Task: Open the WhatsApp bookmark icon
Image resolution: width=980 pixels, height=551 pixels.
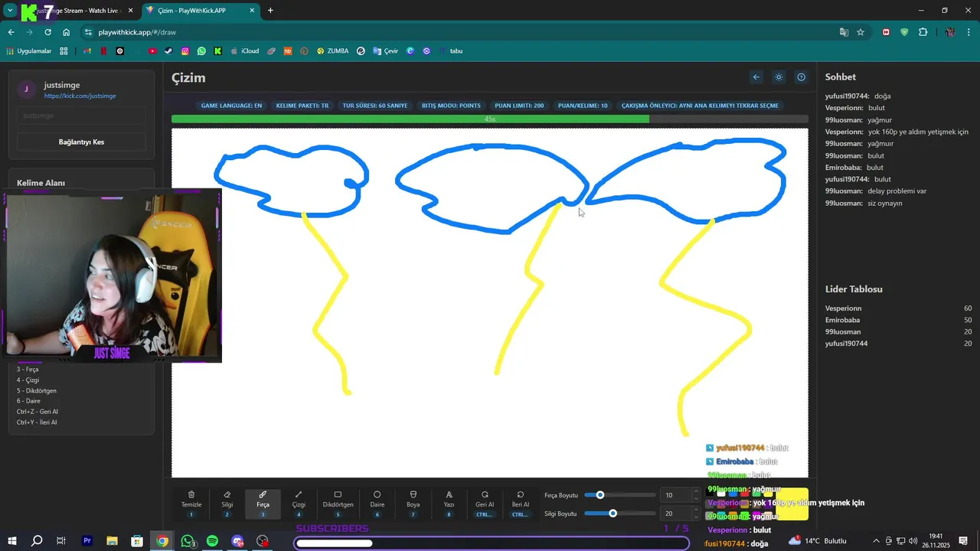Action: tap(201, 51)
